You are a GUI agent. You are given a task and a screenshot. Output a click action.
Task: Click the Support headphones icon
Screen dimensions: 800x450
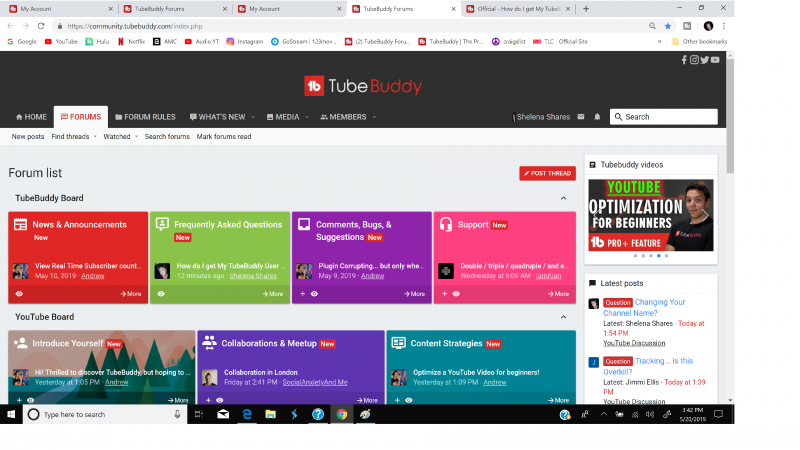pyautogui.click(x=446, y=225)
